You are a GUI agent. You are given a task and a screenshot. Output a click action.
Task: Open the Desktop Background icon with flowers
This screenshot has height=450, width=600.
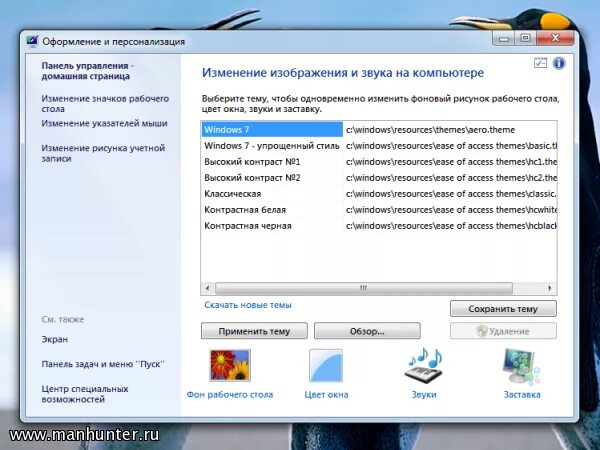pos(230,365)
